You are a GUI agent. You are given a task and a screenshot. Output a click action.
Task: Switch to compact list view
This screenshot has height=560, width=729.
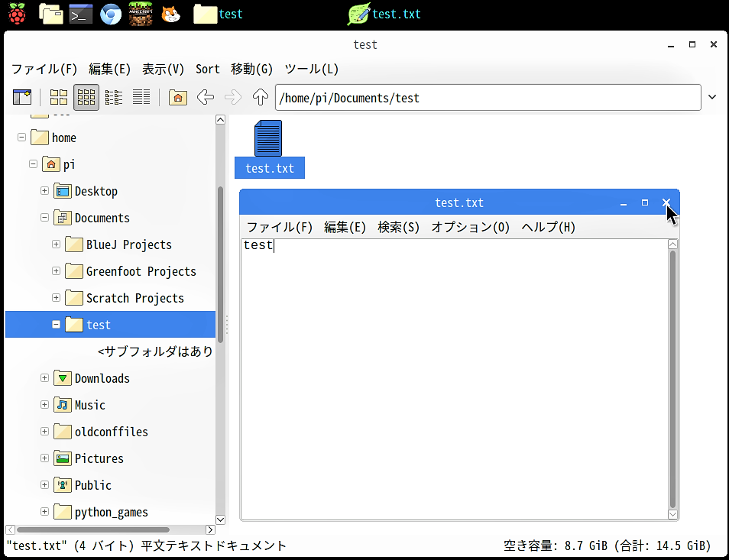tap(113, 97)
